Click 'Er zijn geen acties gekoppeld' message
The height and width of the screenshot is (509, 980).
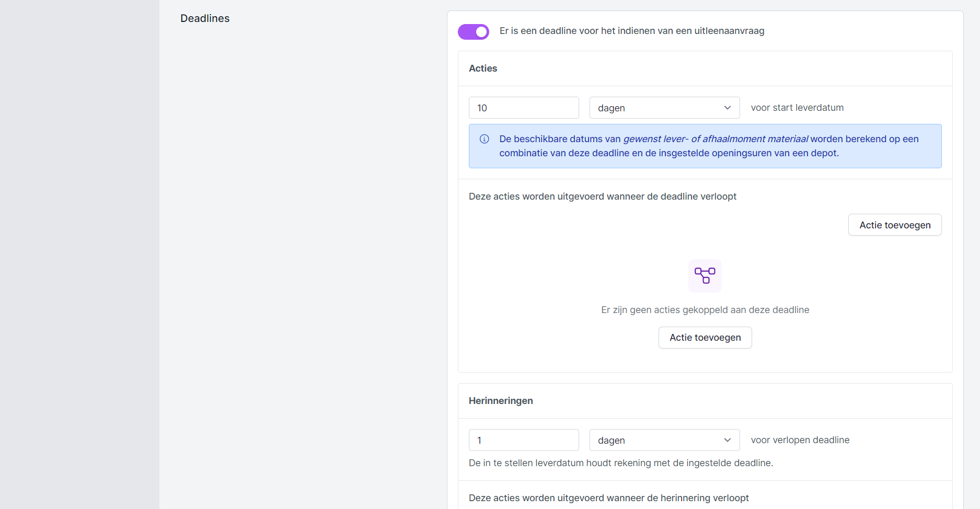[705, 310]
